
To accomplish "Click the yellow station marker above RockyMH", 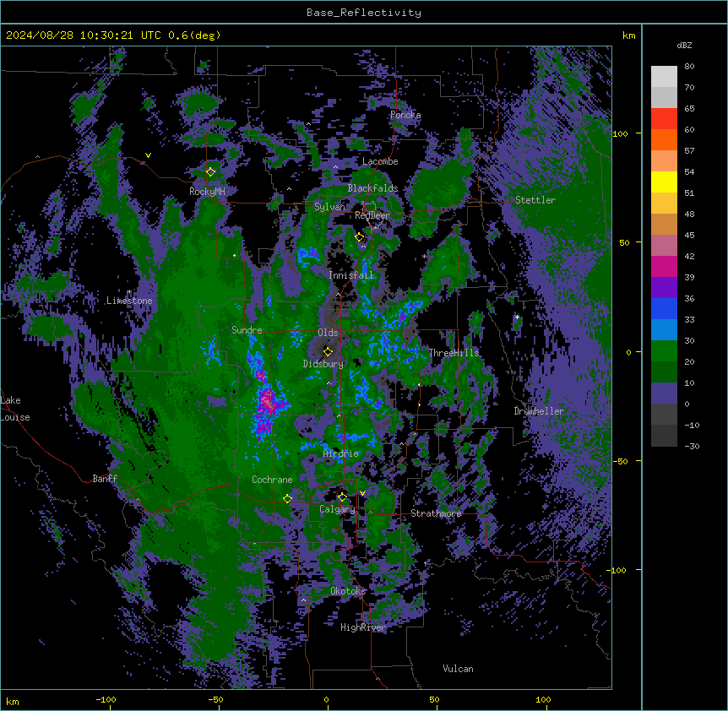I will pos(210,172).
